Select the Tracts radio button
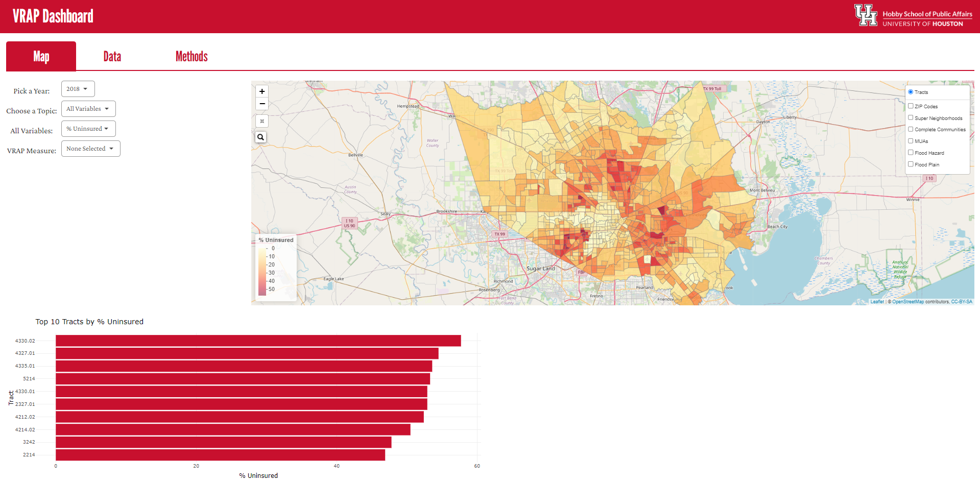980x483 pixels. [x=911, y=92]
